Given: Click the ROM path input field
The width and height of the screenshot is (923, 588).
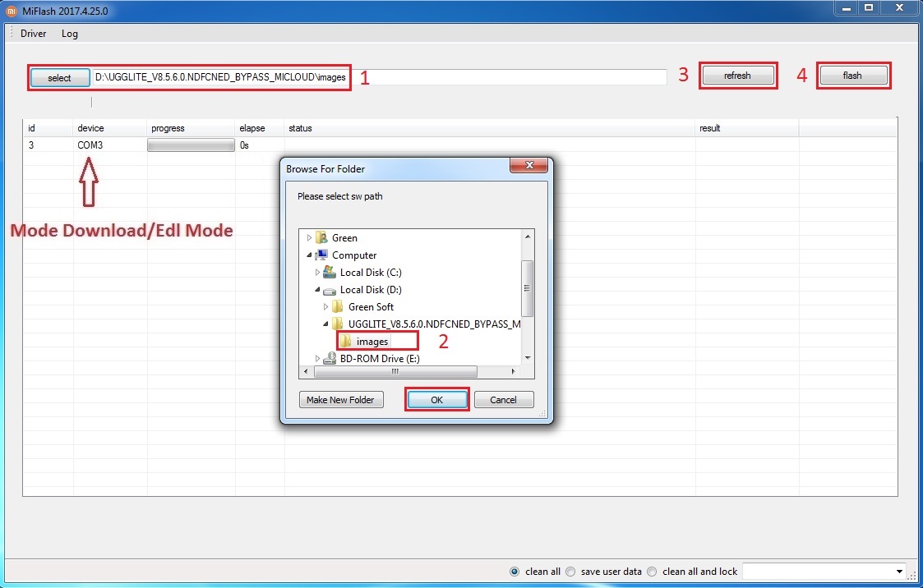Looking at the screenshot, I should click(x=380, y=77).
